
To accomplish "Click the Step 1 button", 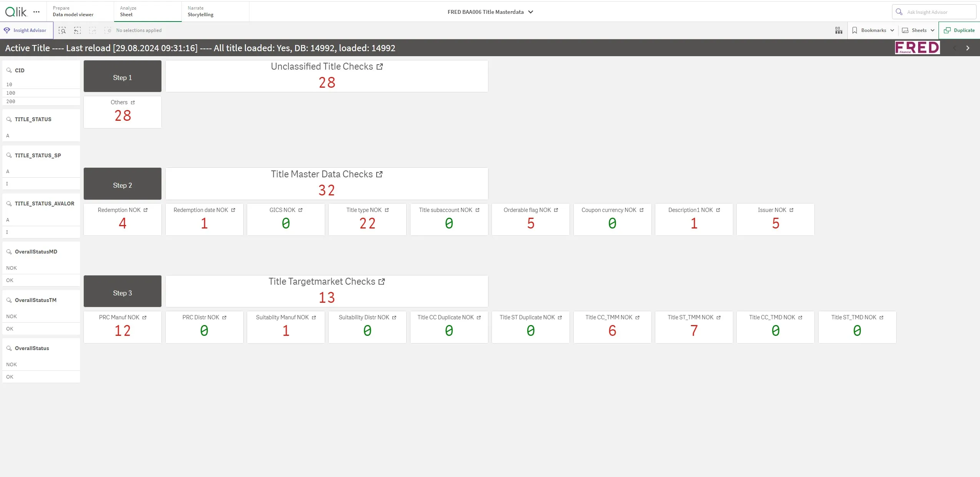I will pyautogui.click(x=123, y=76).
